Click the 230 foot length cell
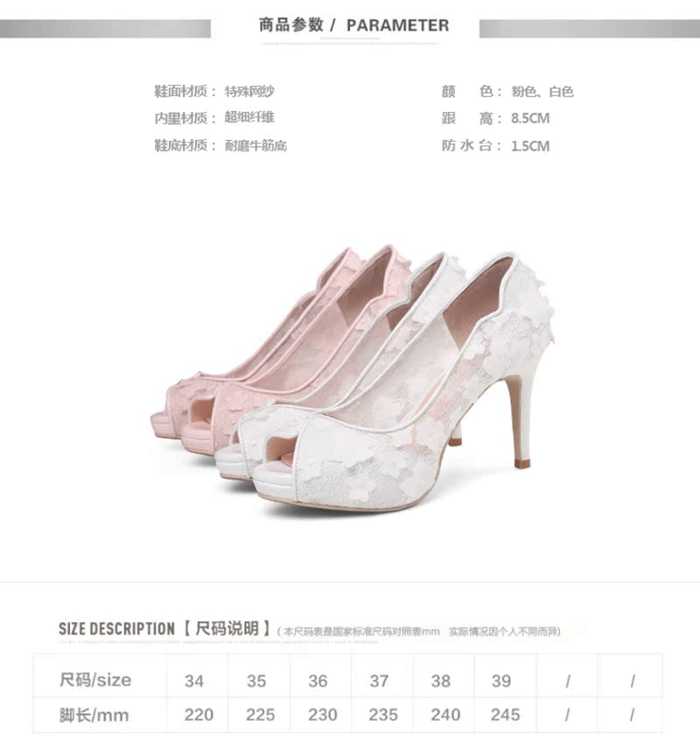Image resolution: width=700 pixels, height=748 pixels. coord(323,715)
